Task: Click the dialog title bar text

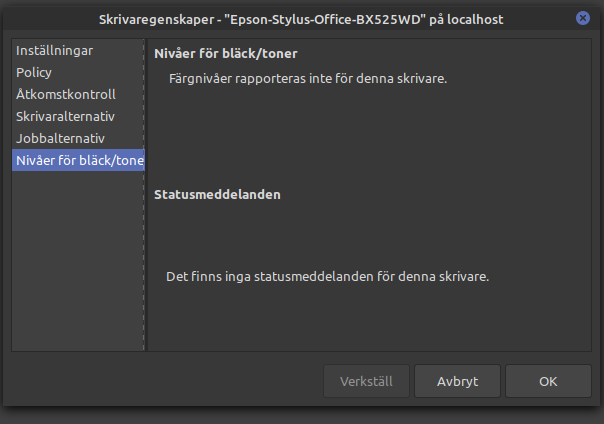Action: (301, 19)
